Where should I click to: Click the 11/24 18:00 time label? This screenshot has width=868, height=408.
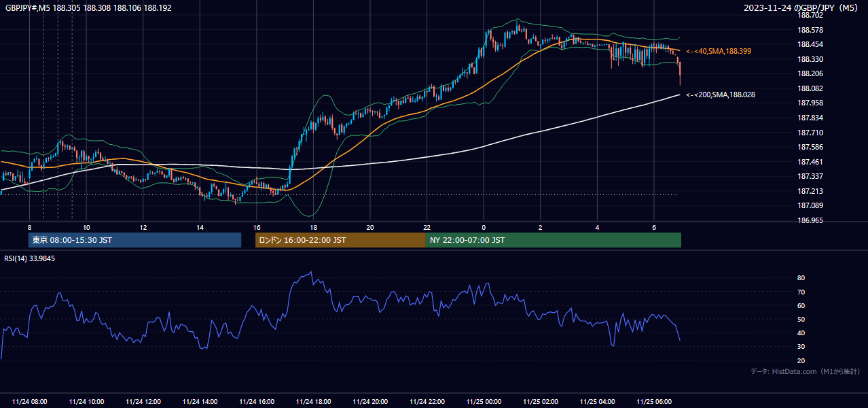313,401
